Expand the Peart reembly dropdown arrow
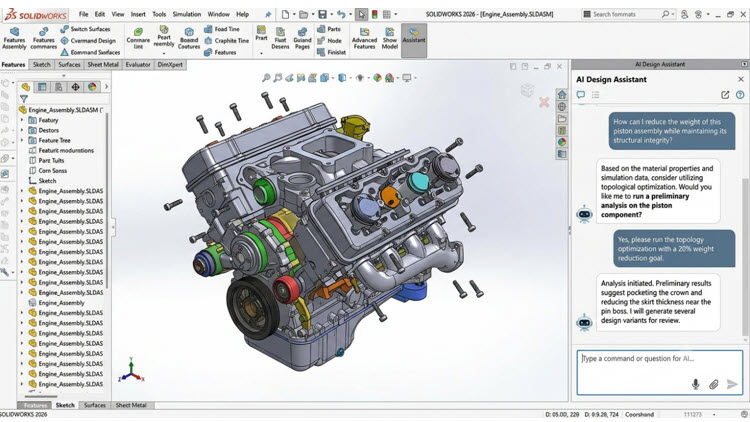This screenshot has width=750, height=422. click(164, 53)
